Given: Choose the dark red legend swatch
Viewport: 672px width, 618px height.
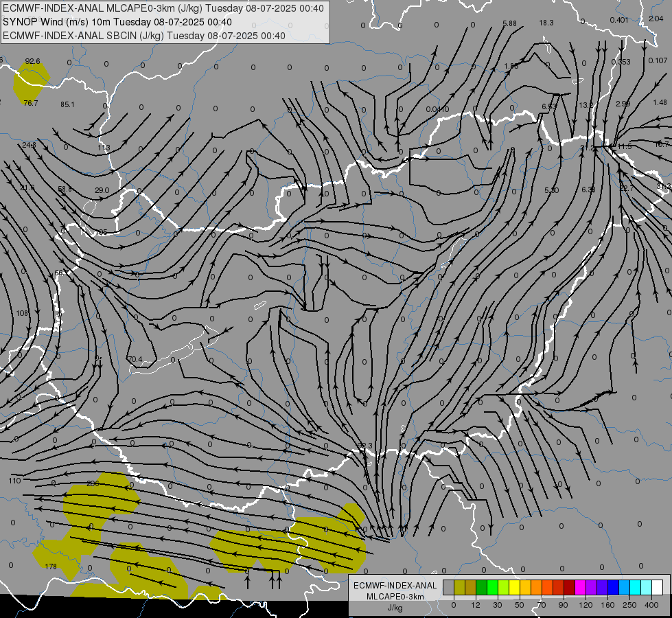Looking at the screenshot, I should 570,587.
